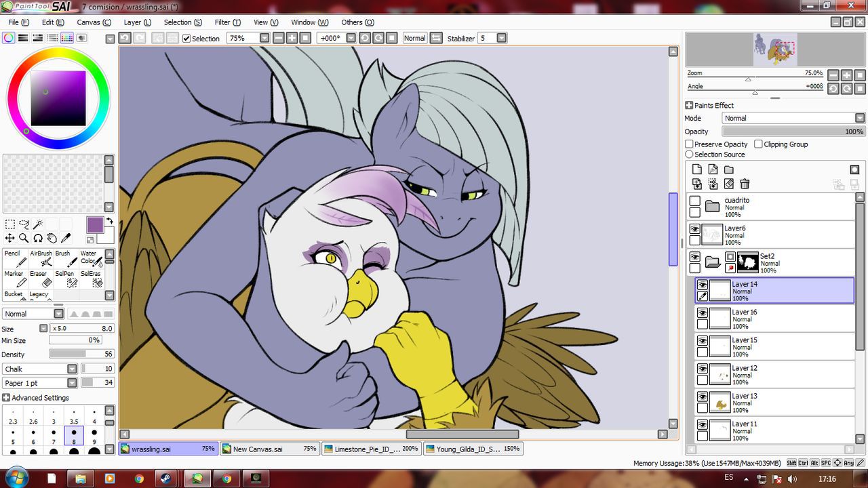
Task: Open the Canvas menu
Action: pos(94,22)
